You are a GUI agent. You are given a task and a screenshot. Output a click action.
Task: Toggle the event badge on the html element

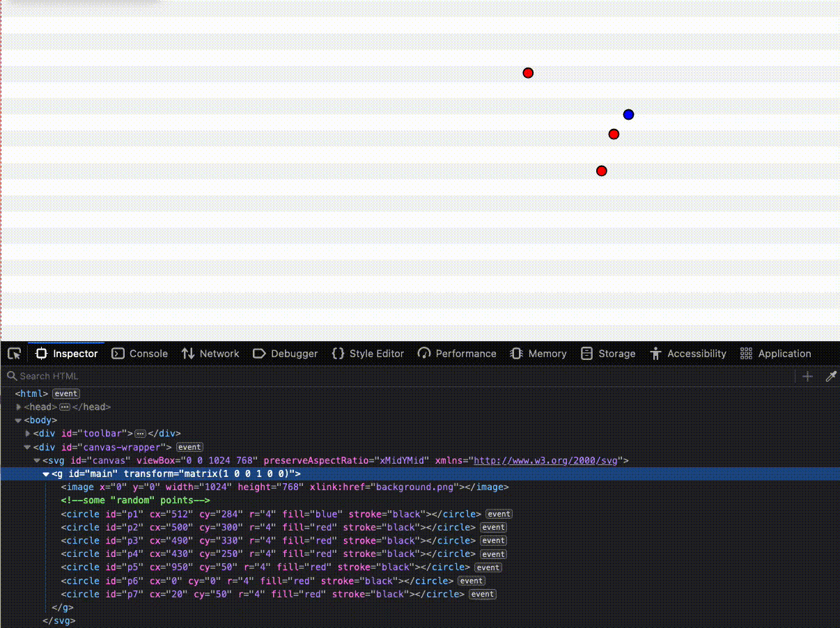pos(65,393)
